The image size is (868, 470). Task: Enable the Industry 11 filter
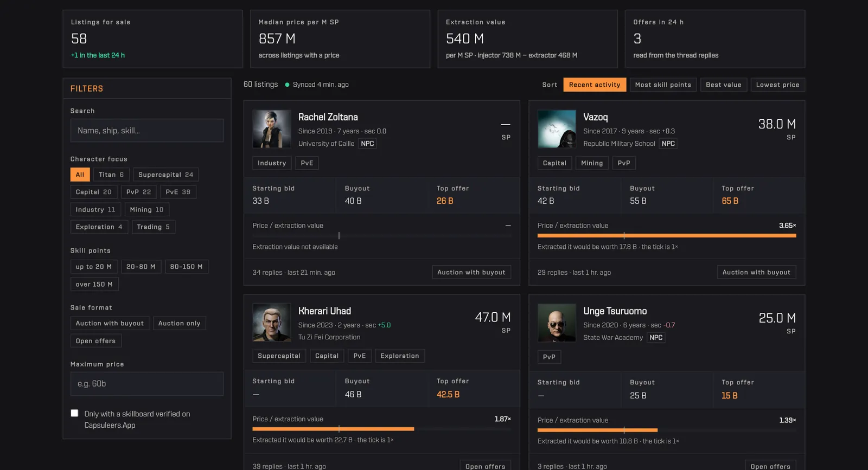point(95,209)
